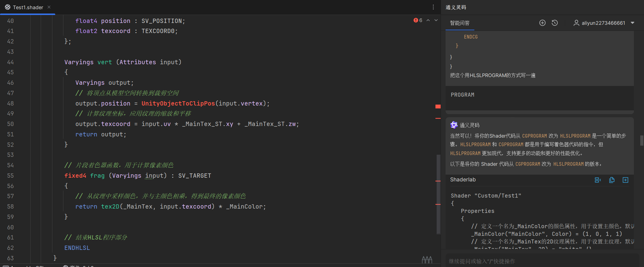Copy the Shaderlab code block

[x=612, y=180]
